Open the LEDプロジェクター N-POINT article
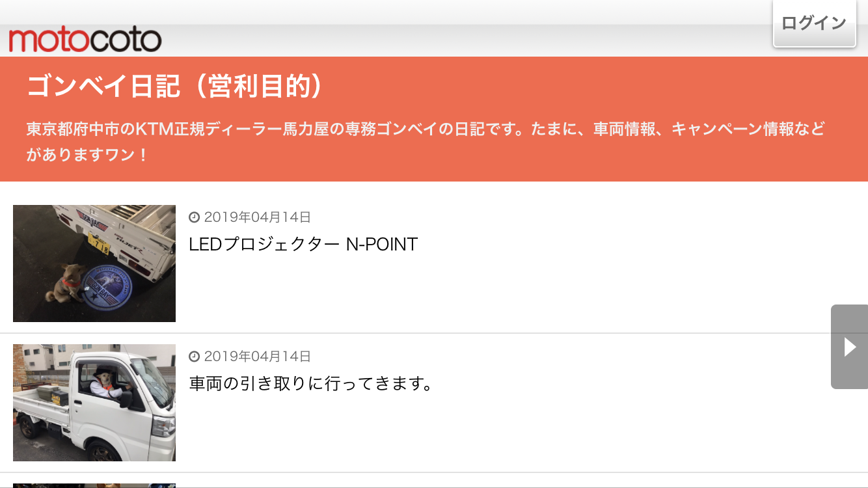 [x=303, y=245]
